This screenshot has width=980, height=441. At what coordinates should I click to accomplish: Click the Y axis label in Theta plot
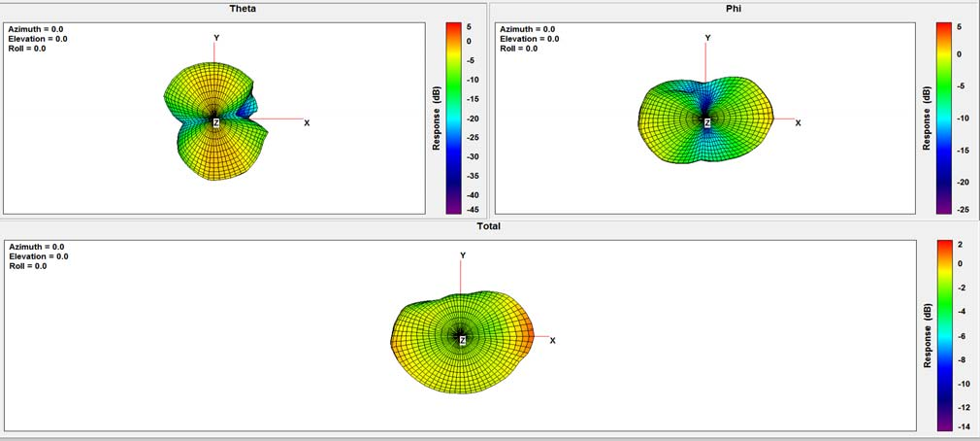coord(217,38)
